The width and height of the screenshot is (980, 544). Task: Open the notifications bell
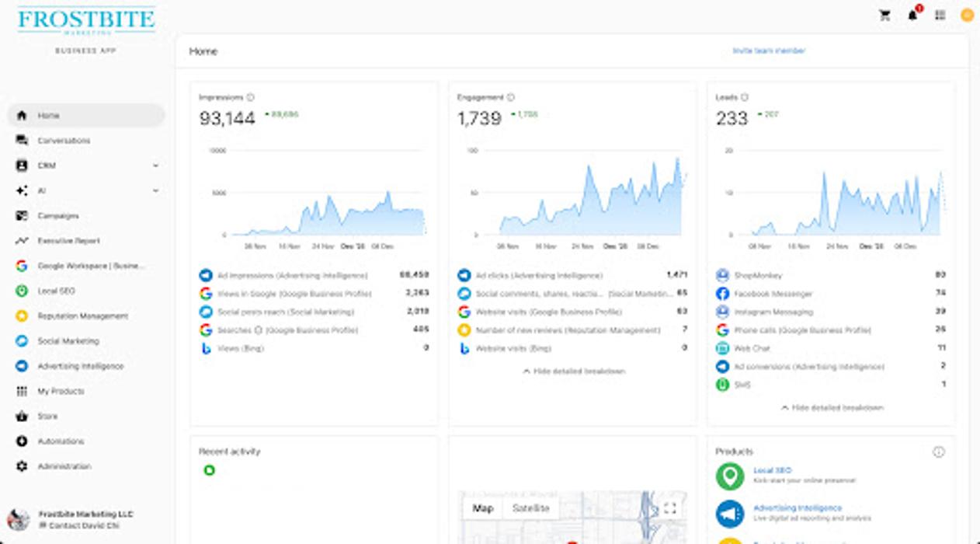click(x=912, y=15)
